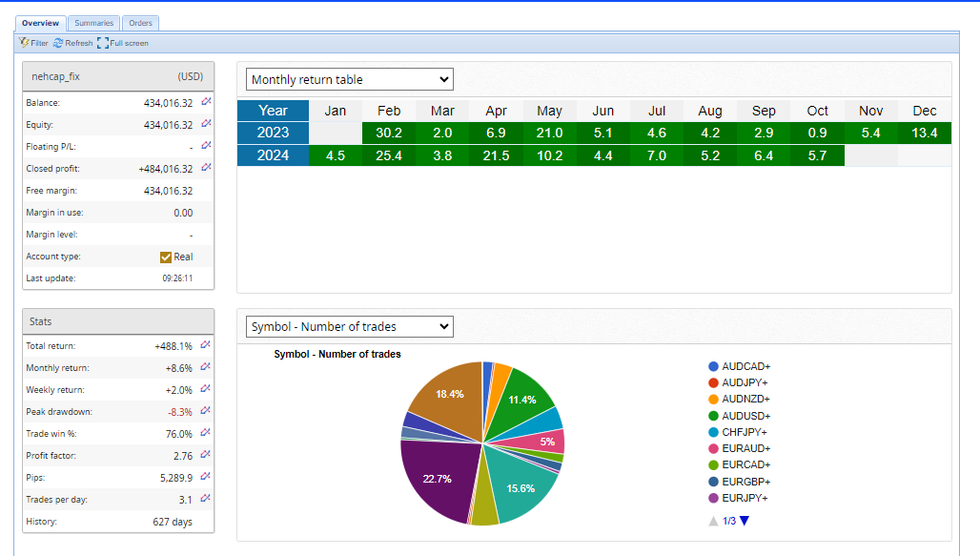This screenshot has width=980, height=556.
Task: Open chart icon next to Equity
Action: 205,124
